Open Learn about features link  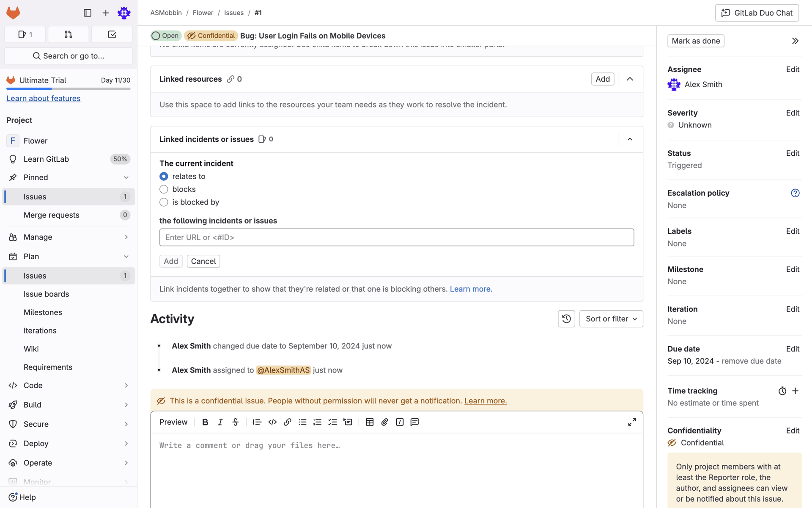[43, 98]
